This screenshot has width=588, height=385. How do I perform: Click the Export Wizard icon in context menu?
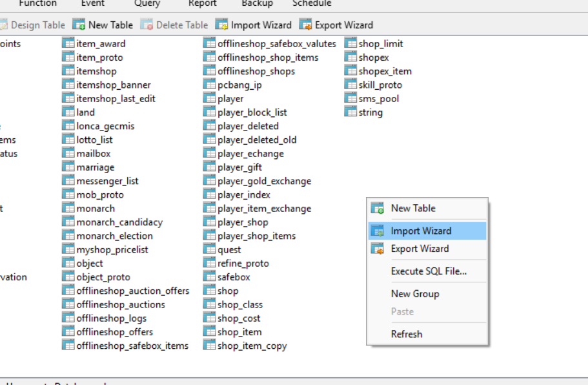pyautogui.click(x=378, y=249)
